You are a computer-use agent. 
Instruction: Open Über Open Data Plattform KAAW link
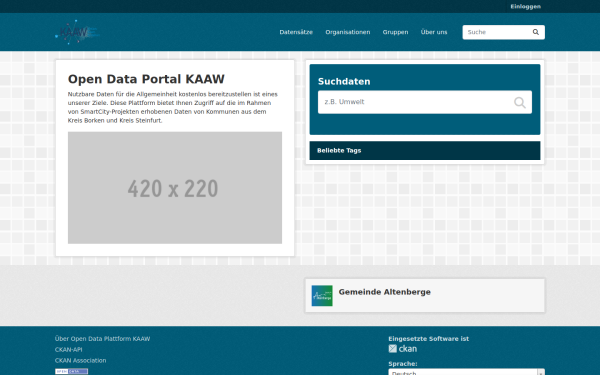pos(103,339)
